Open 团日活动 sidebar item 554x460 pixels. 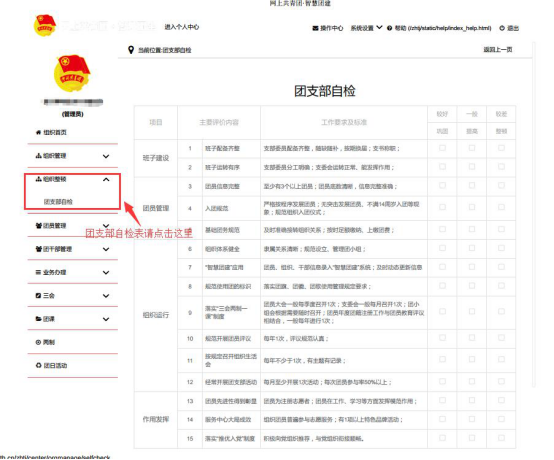51,365
